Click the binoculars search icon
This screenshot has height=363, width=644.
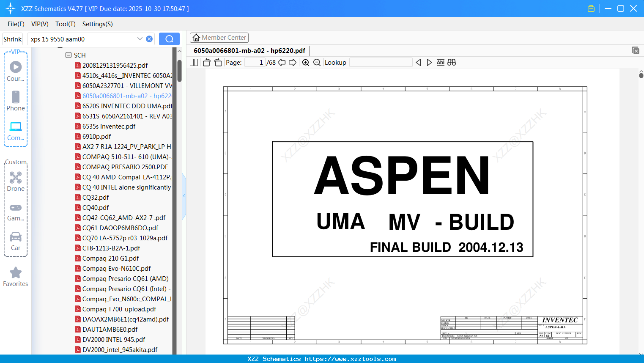(452, 63)
